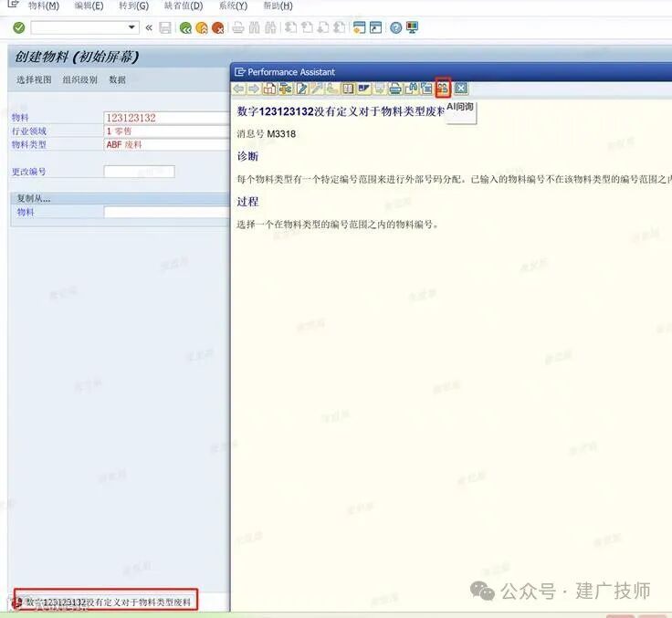Click the Previous Page icon
672x618 pixels.
tap(307, 28)
